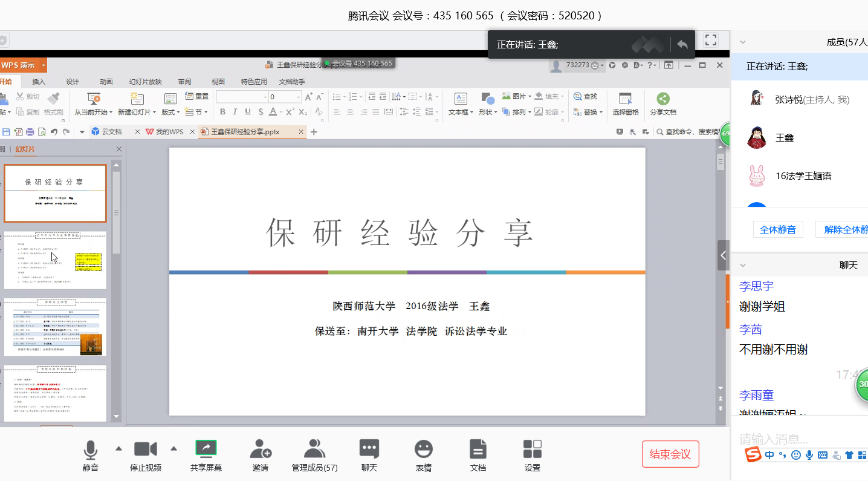Click the red 结束会议 button
Image resolution: width=868 pixels, height=481 pixels.
click(670, 454)
